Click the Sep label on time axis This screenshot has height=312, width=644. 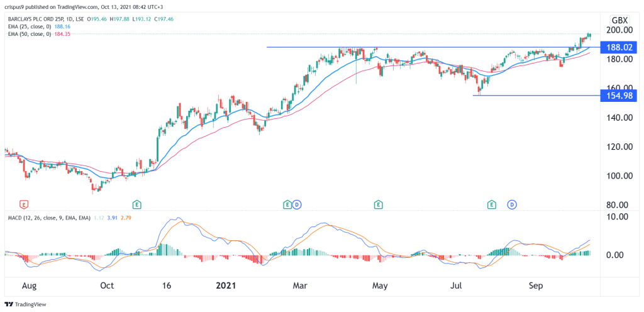point(536,285)
